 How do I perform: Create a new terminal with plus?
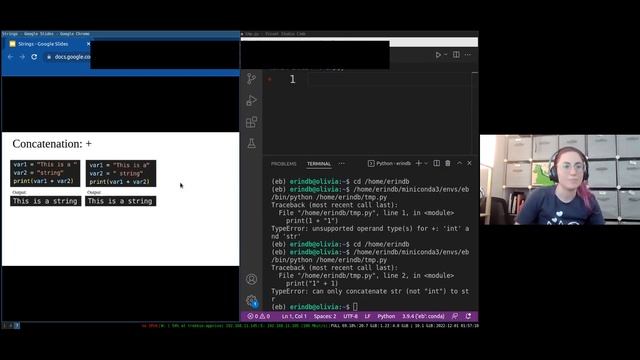(418, 163)
